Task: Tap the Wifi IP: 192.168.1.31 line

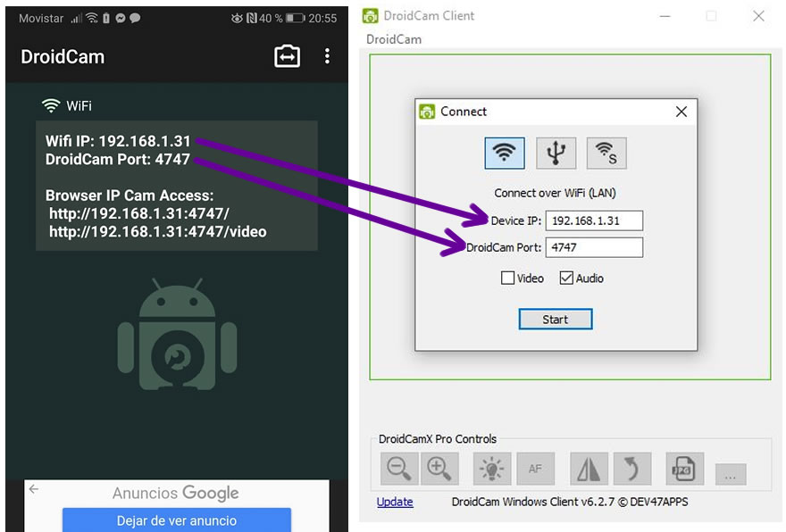Action: click(118, 141)
